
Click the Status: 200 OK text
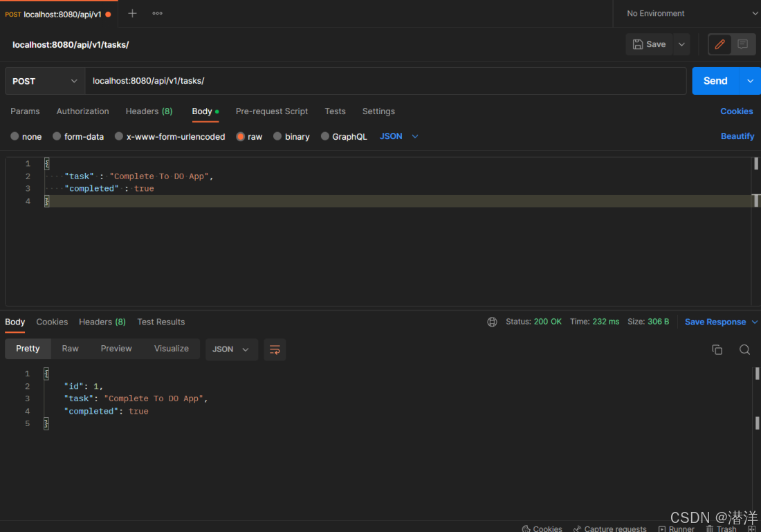point(533,321)
